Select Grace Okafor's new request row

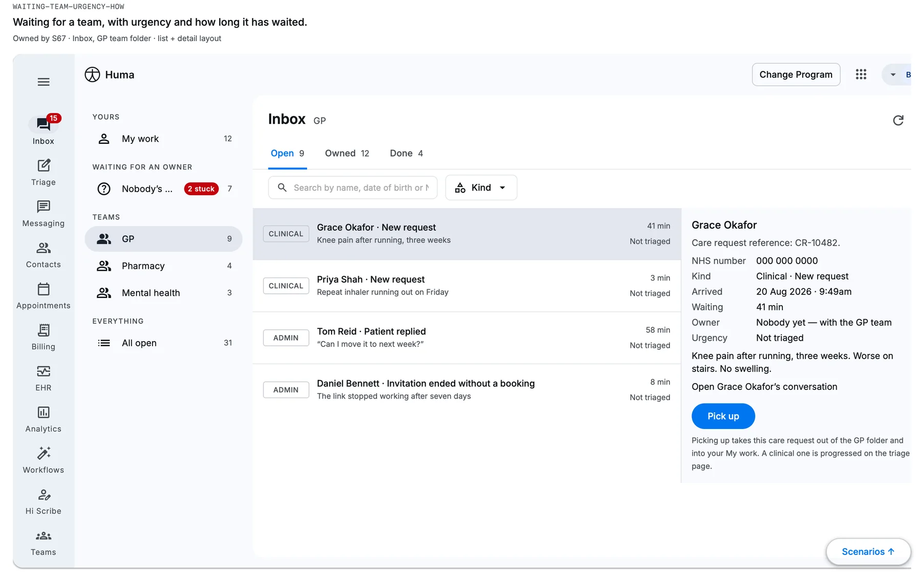(x=467, y=234)
